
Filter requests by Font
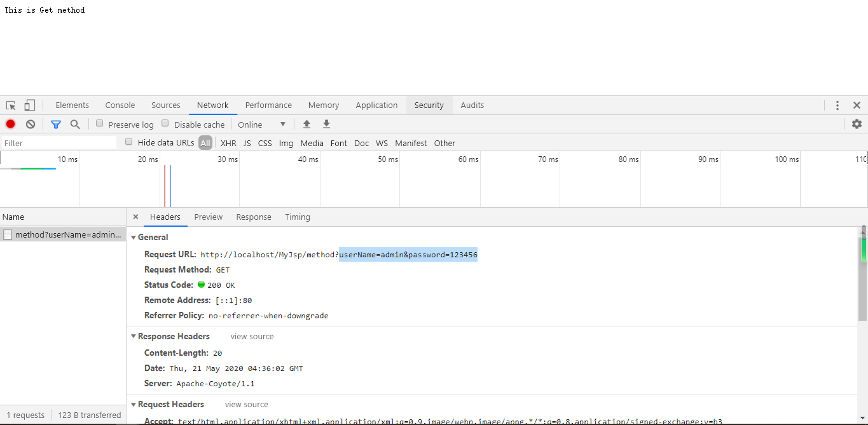point(339,143)
